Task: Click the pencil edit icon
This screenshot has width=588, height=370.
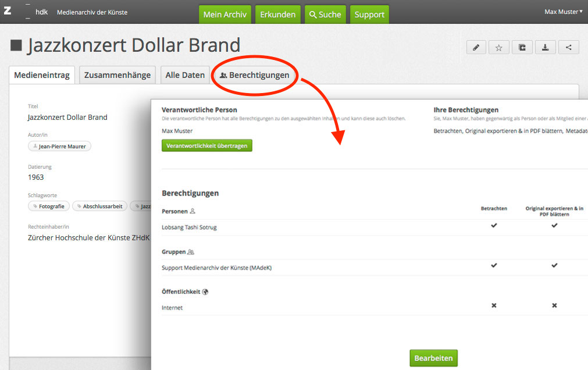Action: 476,48
